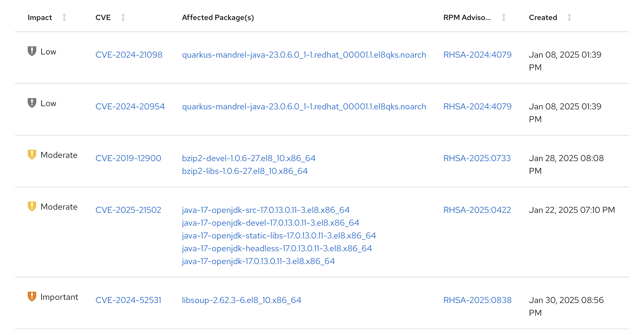This screenshot has width=644, height=335.
Task: Sort by RPM Advisory column arrows
Action: (504, 18)
